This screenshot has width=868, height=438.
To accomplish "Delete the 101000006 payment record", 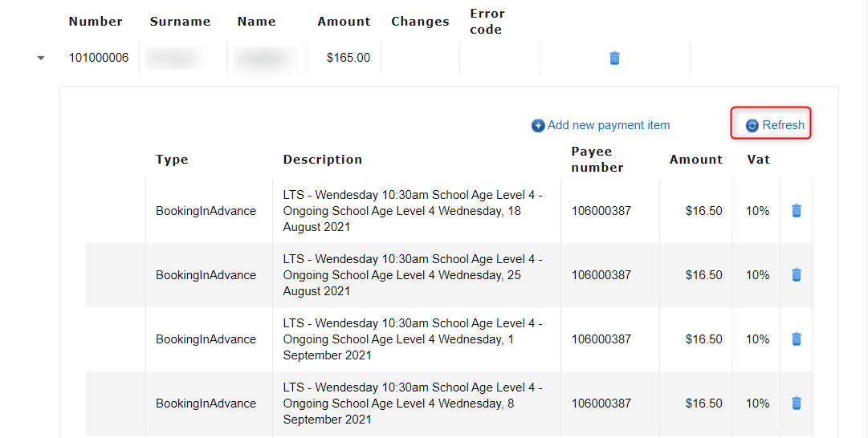I will [614, 58].
